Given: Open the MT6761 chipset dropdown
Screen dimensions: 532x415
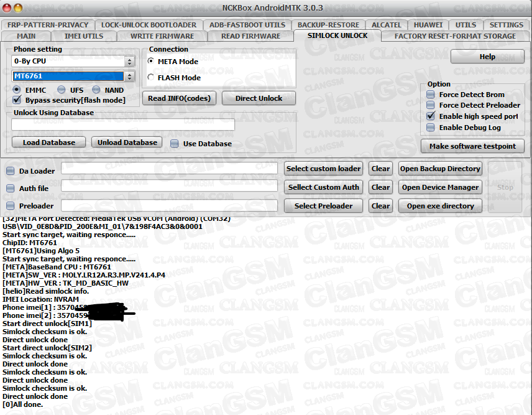Looking at the screenshot, I should [x=73, y=76].
